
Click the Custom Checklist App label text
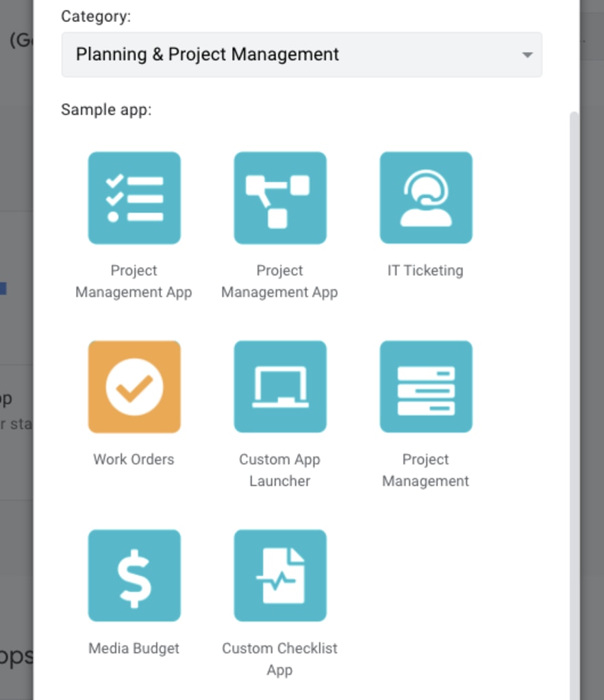coord(279,658)
